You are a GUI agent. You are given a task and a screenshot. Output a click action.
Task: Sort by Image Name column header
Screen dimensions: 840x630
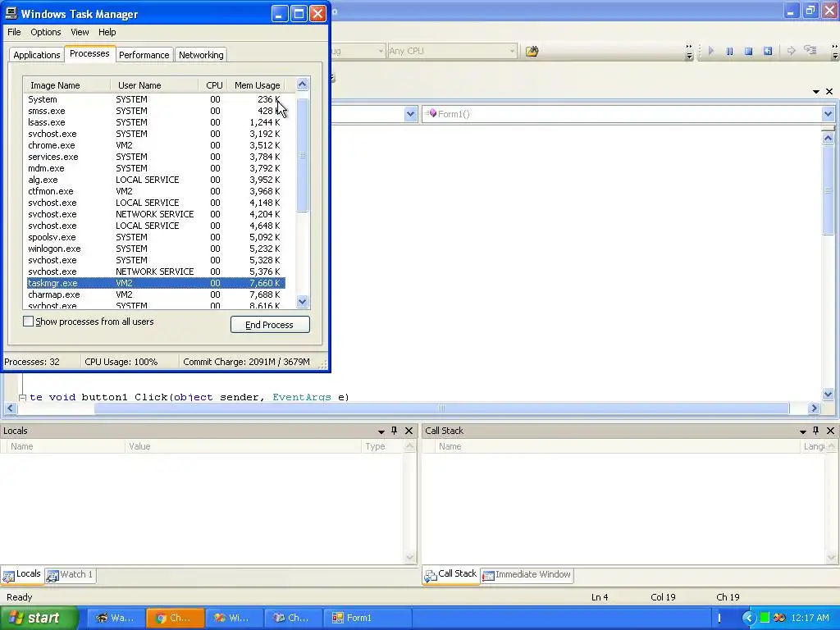(66, 85)
